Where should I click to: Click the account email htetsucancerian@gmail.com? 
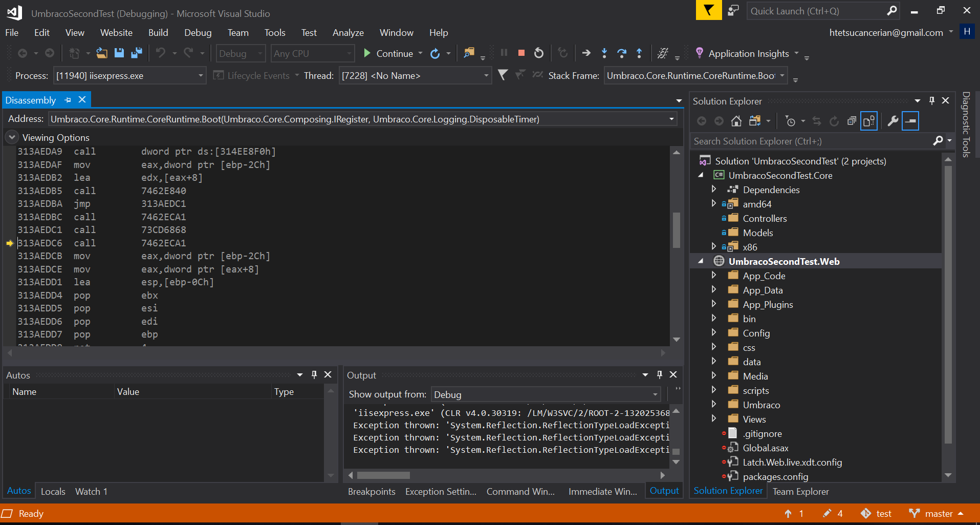pyautogui.click(x=886, y=33)
